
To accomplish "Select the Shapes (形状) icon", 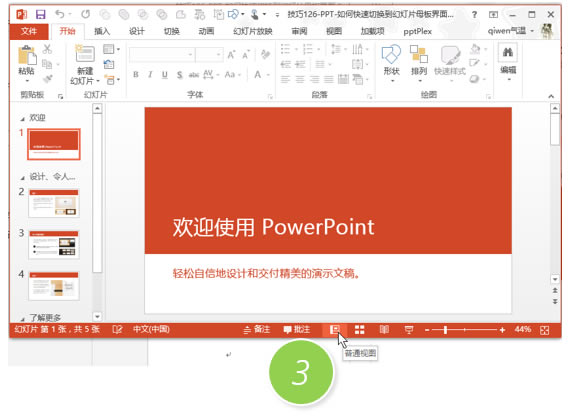I will (x=391, y=60).
